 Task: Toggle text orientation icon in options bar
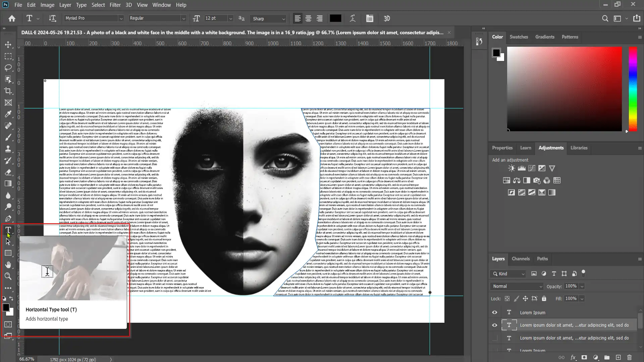point(52,18)
